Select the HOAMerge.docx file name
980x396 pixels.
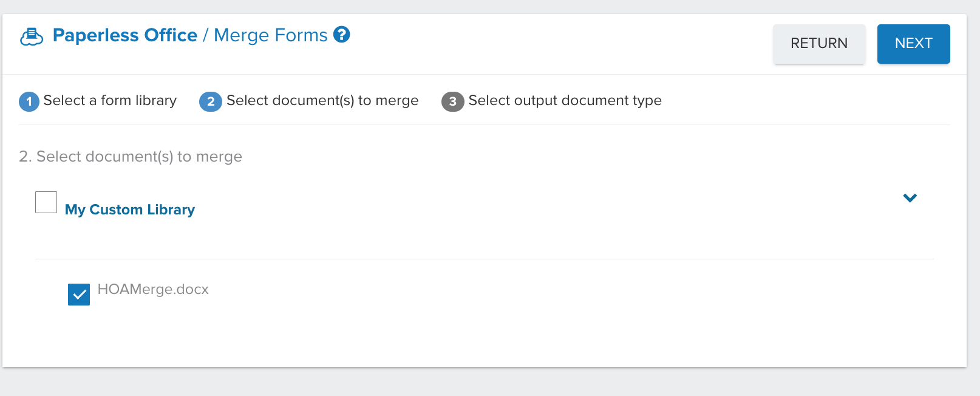point(153,289)
